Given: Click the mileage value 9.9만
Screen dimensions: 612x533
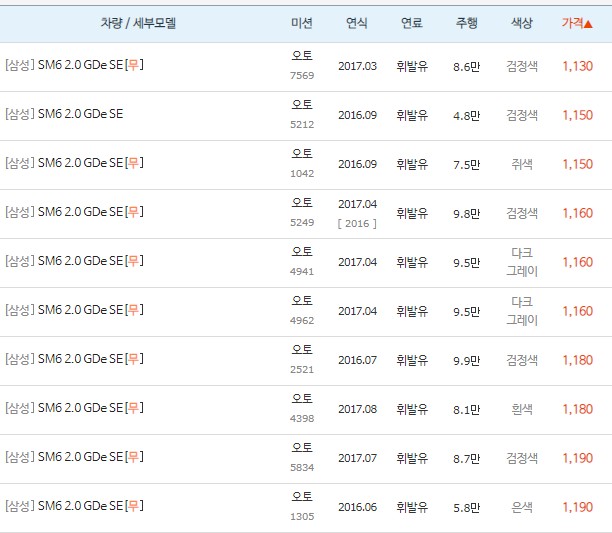Looking at the screenshot, I should click(x=466, y=361).
